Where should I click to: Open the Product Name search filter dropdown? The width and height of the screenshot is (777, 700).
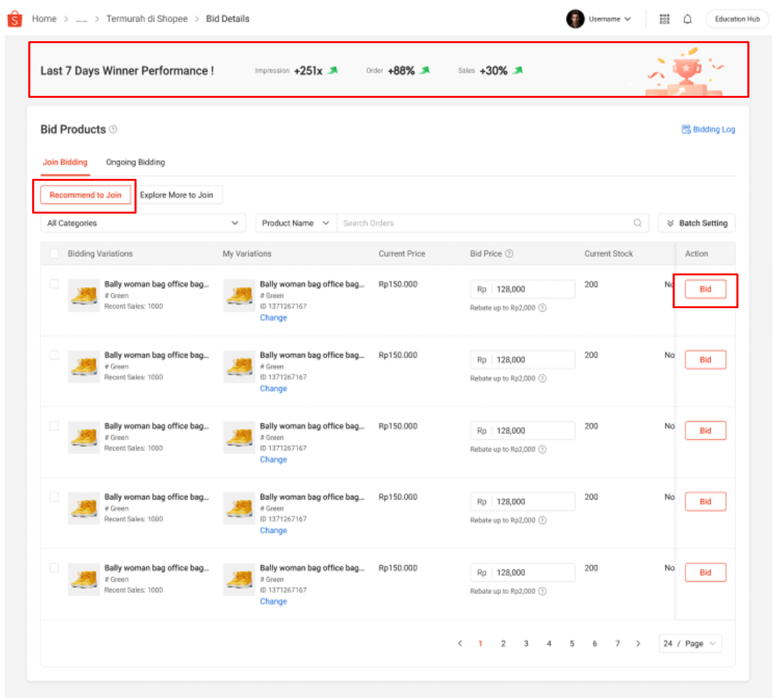coord(295,223)
